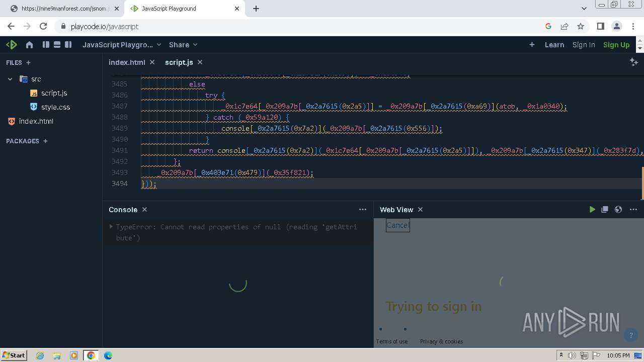Click the address bar URL

click(x=105, y=27)
